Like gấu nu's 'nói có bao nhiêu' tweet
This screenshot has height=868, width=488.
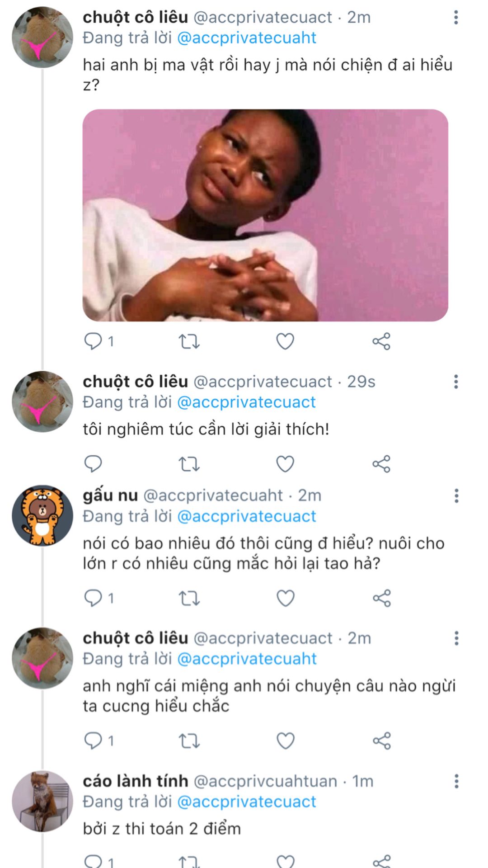(x=285, y=598)
